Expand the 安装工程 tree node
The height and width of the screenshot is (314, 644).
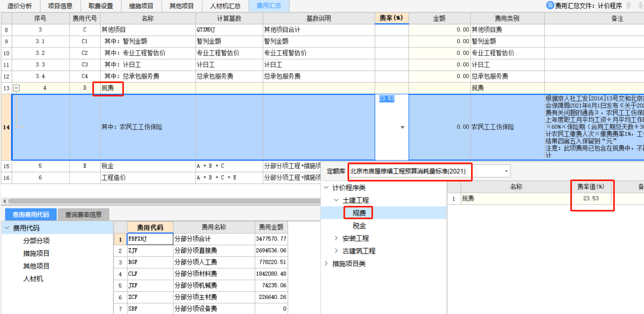(336, 238)
